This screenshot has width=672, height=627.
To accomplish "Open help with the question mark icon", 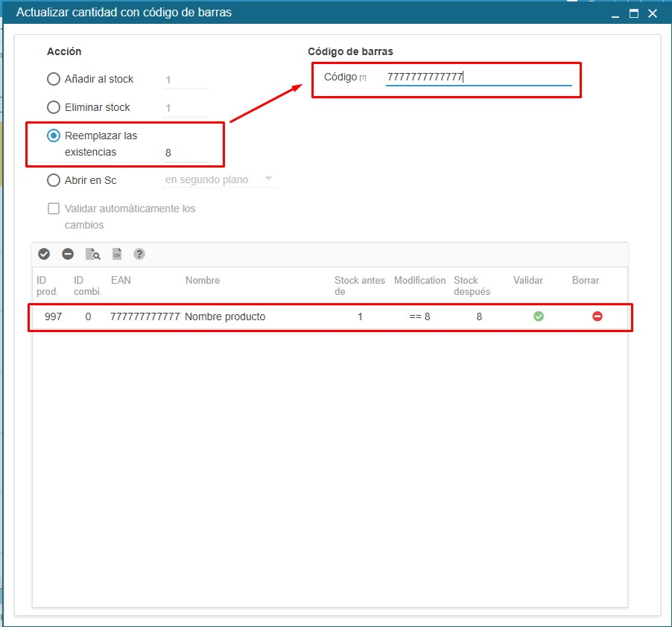I will [x=139, y=255].
